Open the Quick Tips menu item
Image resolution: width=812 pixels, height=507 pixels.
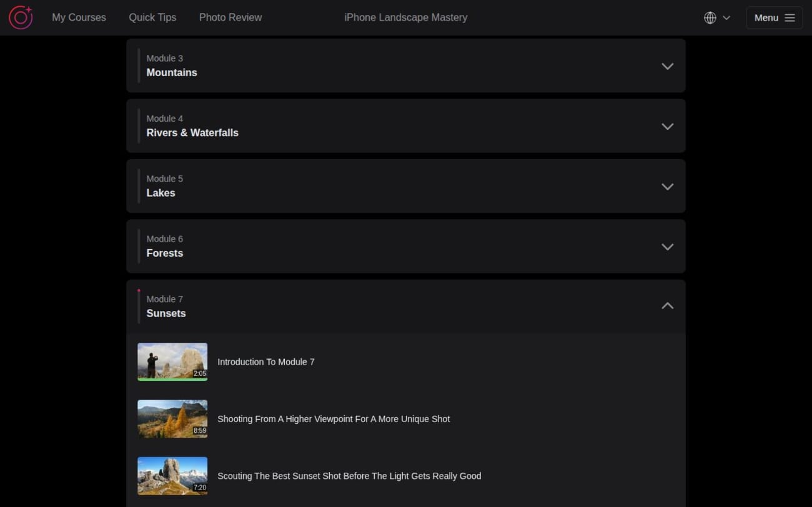(152, 17)
